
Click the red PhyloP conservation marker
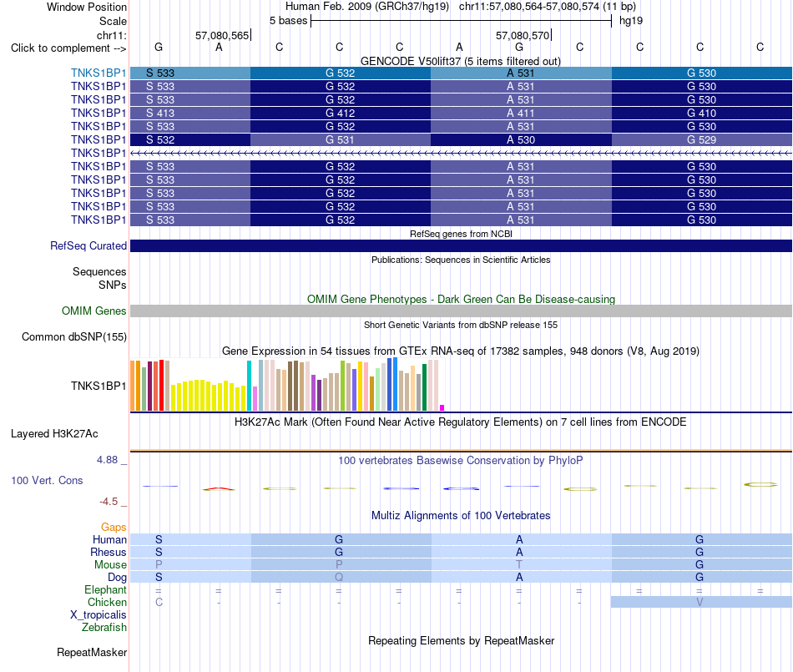coord(219,489)
